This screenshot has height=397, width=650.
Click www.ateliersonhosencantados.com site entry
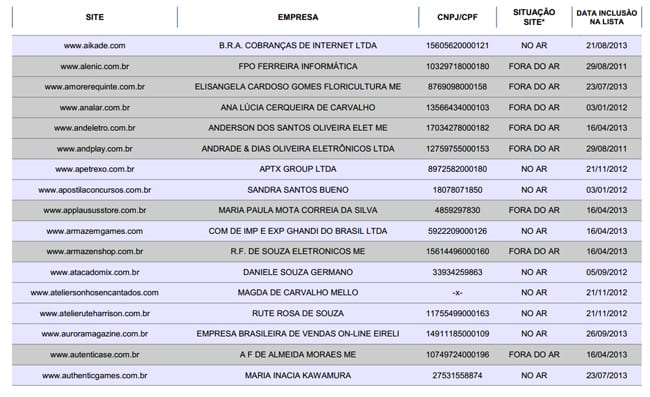pos(95,293)
